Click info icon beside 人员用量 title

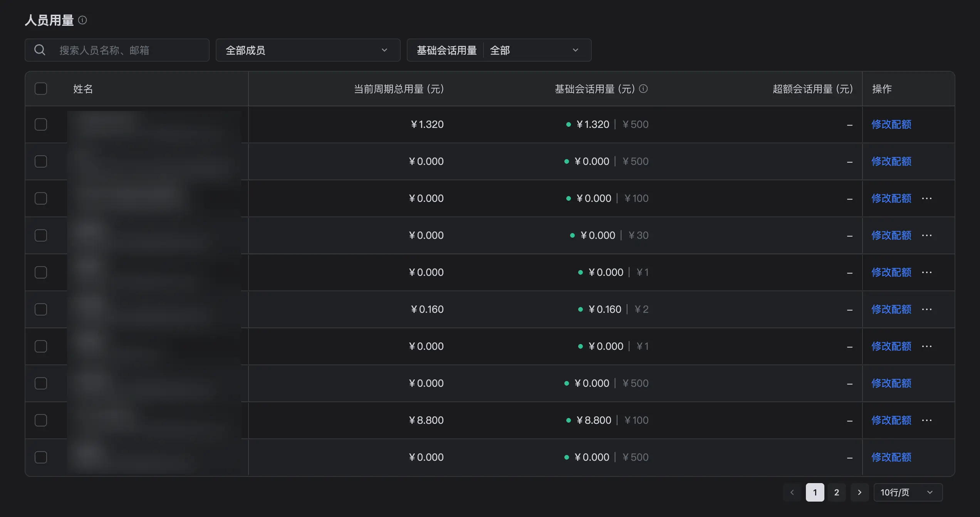[82, 20]
